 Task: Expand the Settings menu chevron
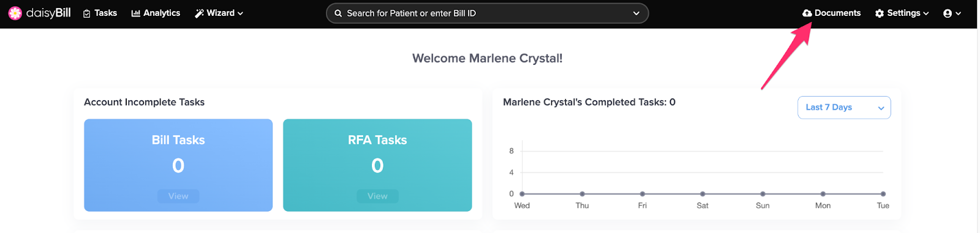point(926,13)
